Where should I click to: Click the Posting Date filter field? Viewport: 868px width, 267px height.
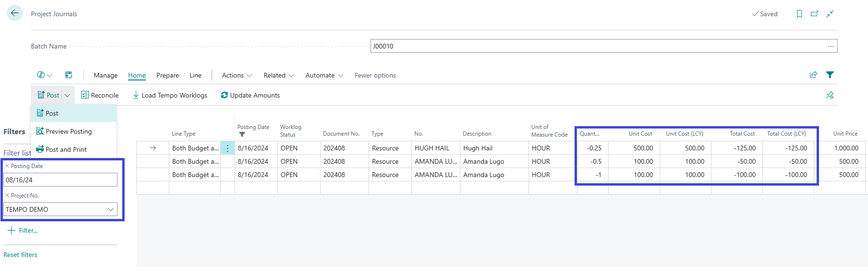tap(60, 180)
